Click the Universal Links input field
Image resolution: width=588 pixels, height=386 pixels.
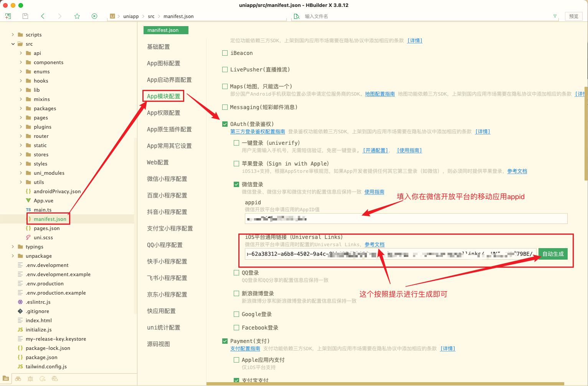(391, 254)
